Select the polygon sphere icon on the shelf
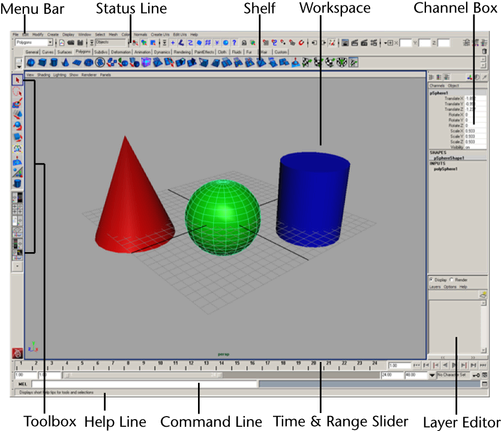501x431 pixels. pyautogui.click(x=31, y=62)
